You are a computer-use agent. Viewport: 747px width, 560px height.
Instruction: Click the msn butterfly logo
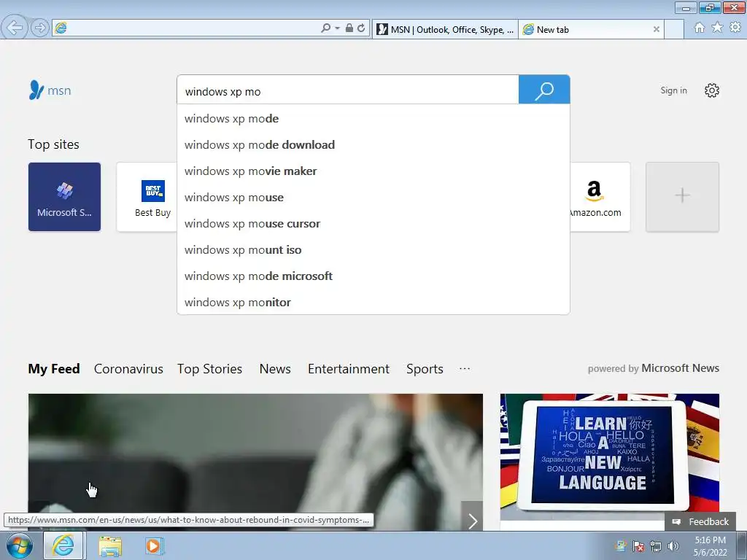tap(50, 90)
